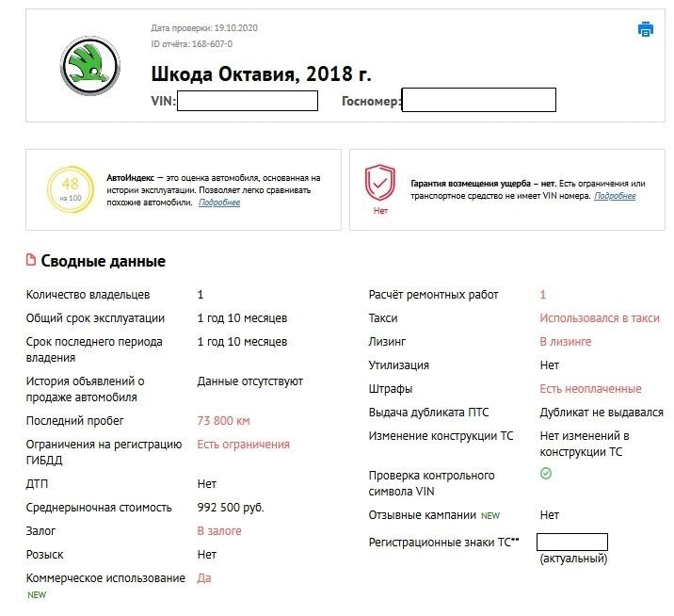Click the Такси label

coord(383,318)
